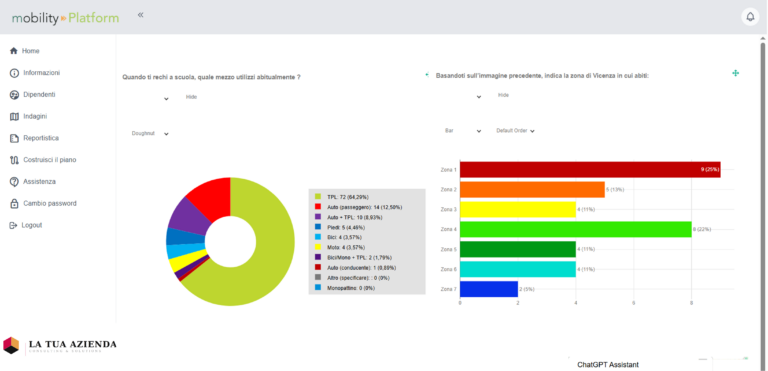Toggle the Monopattino legend entry
This screenshot has height=371, width=768.
click(x=344, y=288)
